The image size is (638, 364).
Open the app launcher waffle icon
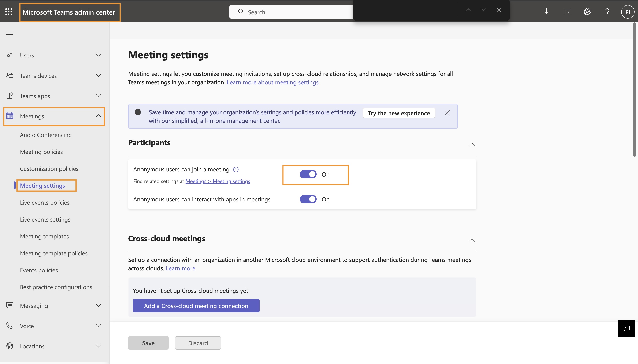(x=9, y=12)
